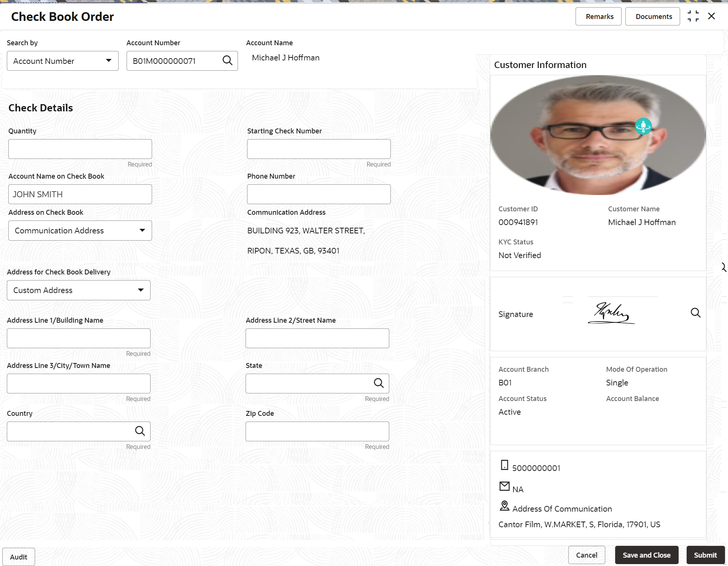This screenshot has height=566, width=728.
Task: Submit the check book order
Action: click(x=706, y=555)
